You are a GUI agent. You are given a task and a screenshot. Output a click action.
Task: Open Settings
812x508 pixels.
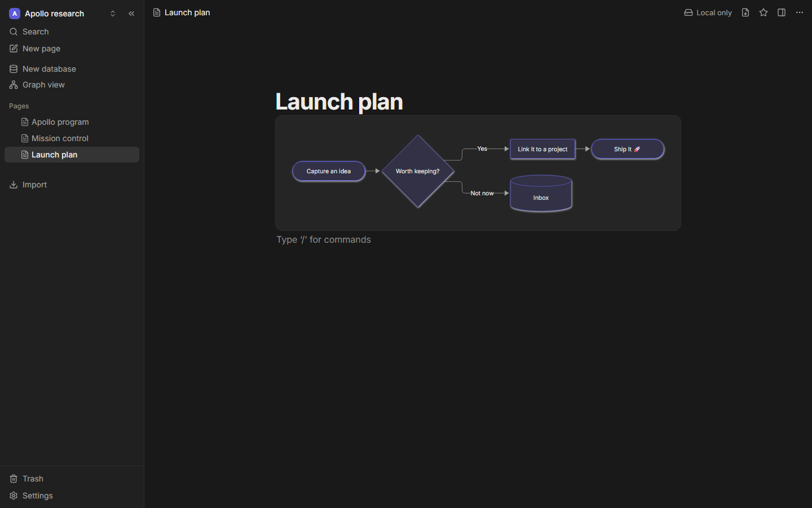(x=72, y=496)
